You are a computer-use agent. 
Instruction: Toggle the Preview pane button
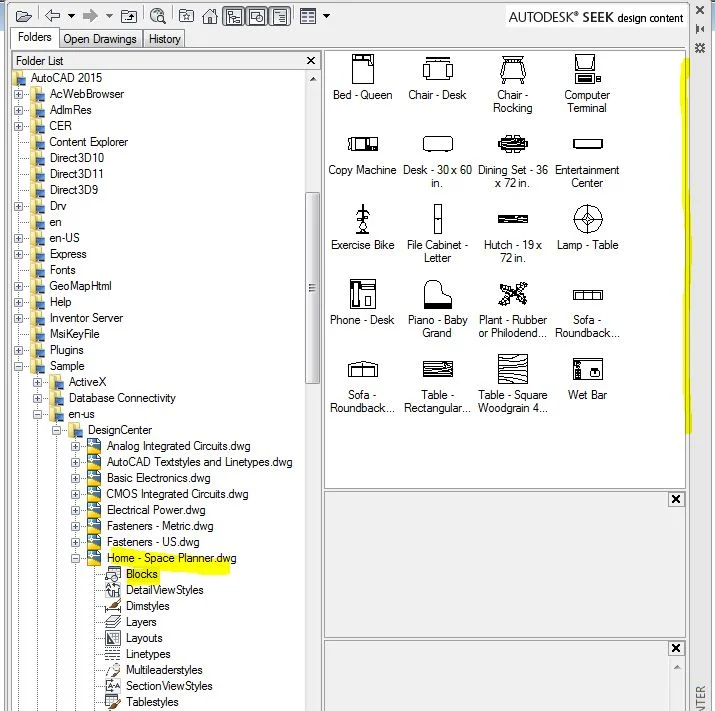[257, 16]
